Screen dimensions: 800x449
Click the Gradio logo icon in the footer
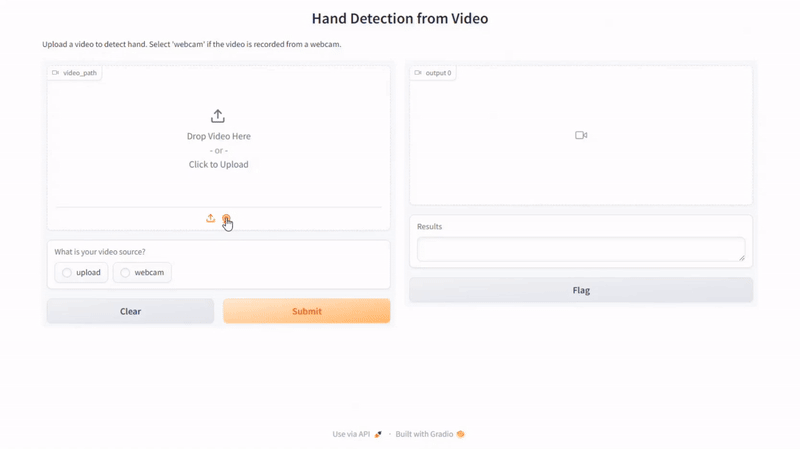pyautogui.click(x=460, y=434)
